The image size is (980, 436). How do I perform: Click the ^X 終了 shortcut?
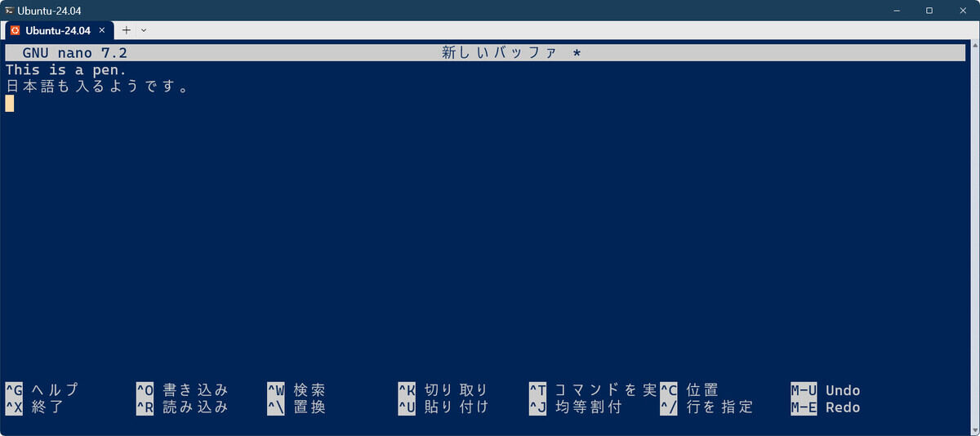click(x=34, y=407)
